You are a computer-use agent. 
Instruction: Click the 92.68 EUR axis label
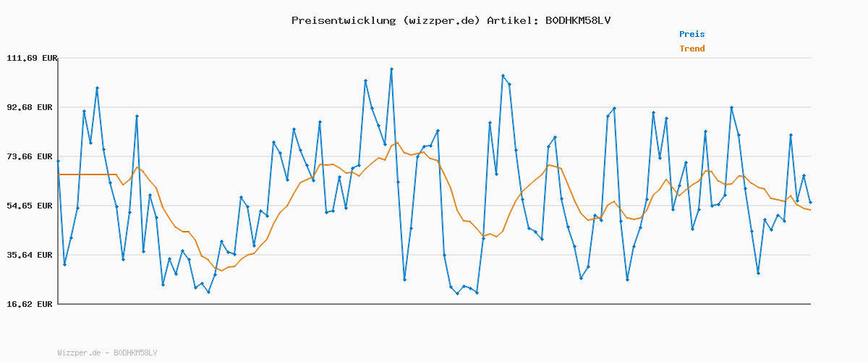click(31, 107)
